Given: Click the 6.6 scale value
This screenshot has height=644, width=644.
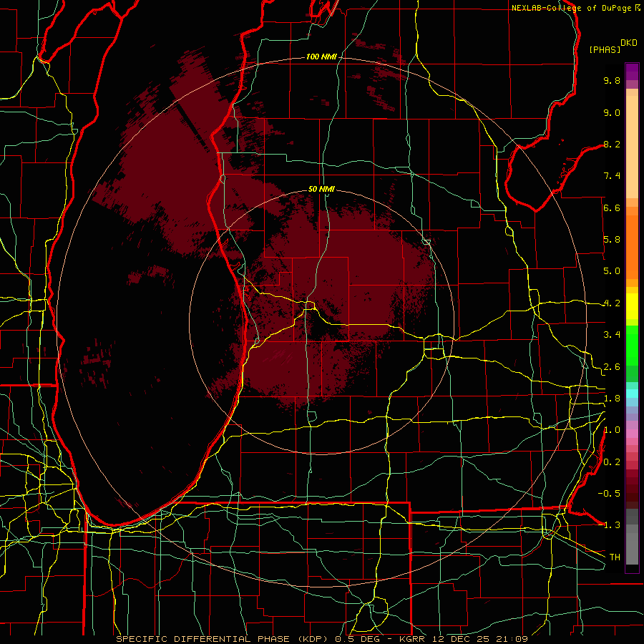Looking at the screenshot, I should (x=612, y=208).
